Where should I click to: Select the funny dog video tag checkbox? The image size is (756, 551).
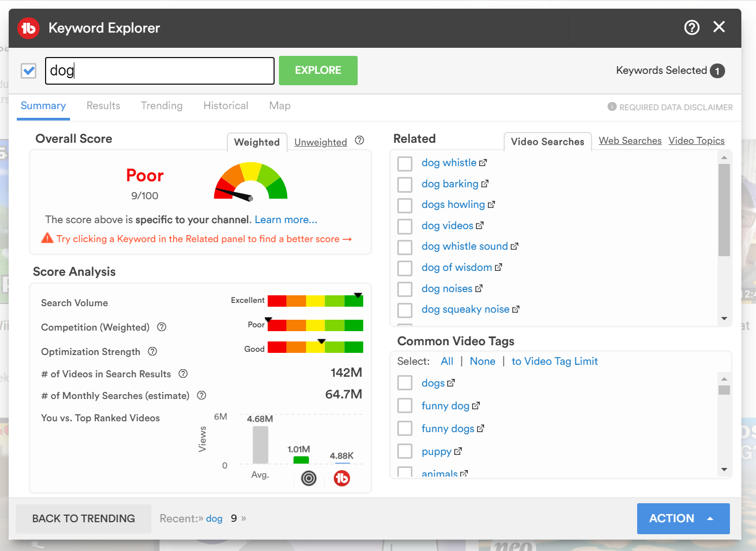[405, 406]
